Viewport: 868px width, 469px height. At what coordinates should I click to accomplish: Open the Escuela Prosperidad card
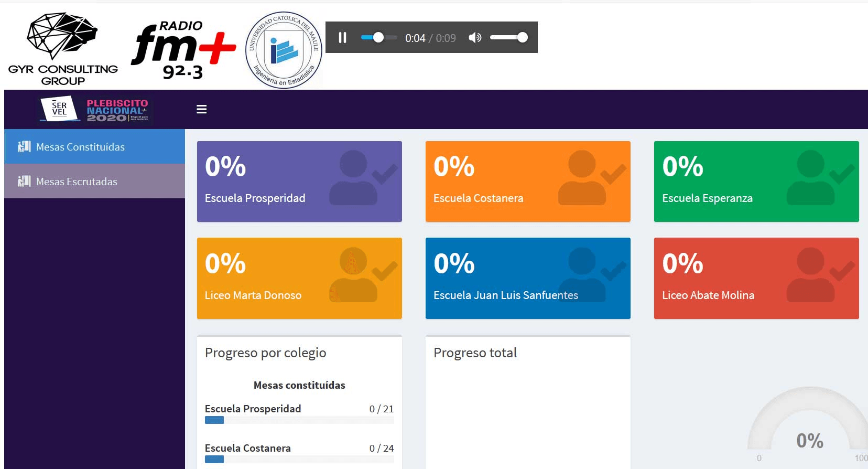[x=299, y=182]
